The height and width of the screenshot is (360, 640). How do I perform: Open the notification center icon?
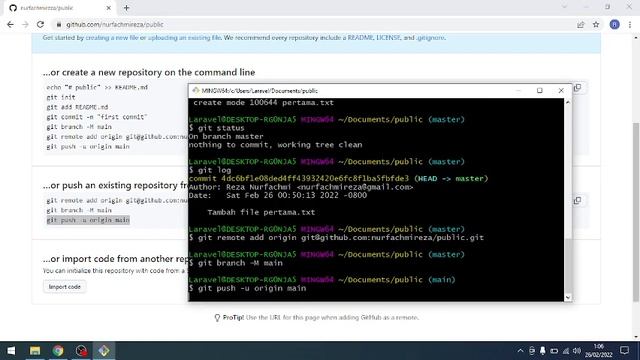click(624, 351)
